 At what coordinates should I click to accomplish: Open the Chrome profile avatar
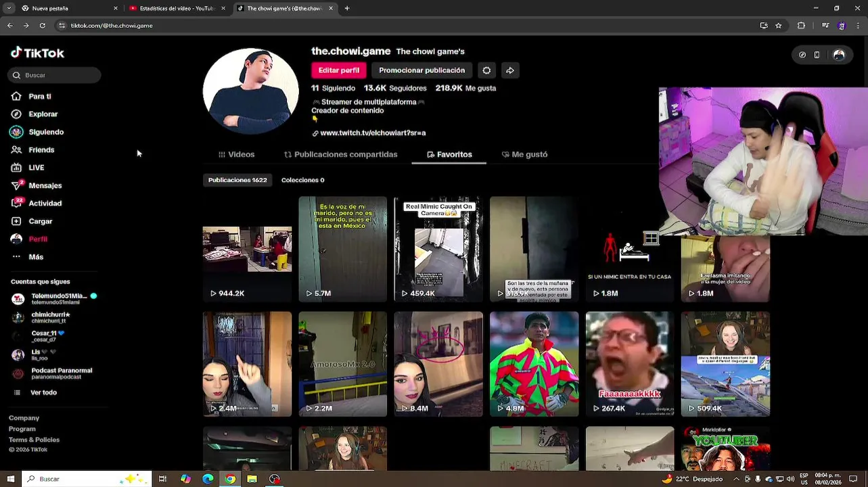pyautogui.click(x=841, y=26)
